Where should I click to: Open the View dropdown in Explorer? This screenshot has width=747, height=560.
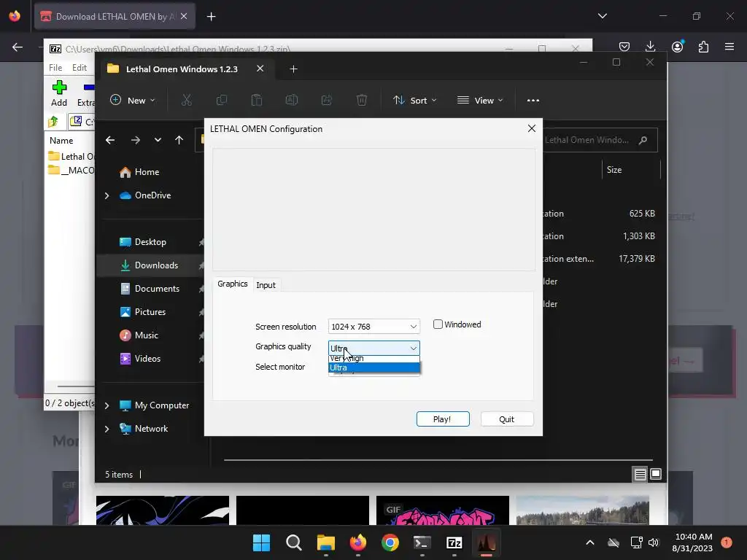pos(480,100)
